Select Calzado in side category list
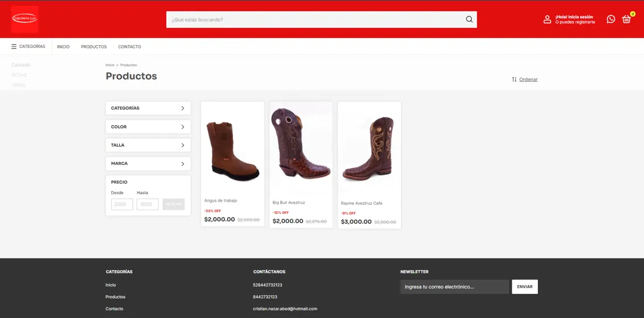 20,65
